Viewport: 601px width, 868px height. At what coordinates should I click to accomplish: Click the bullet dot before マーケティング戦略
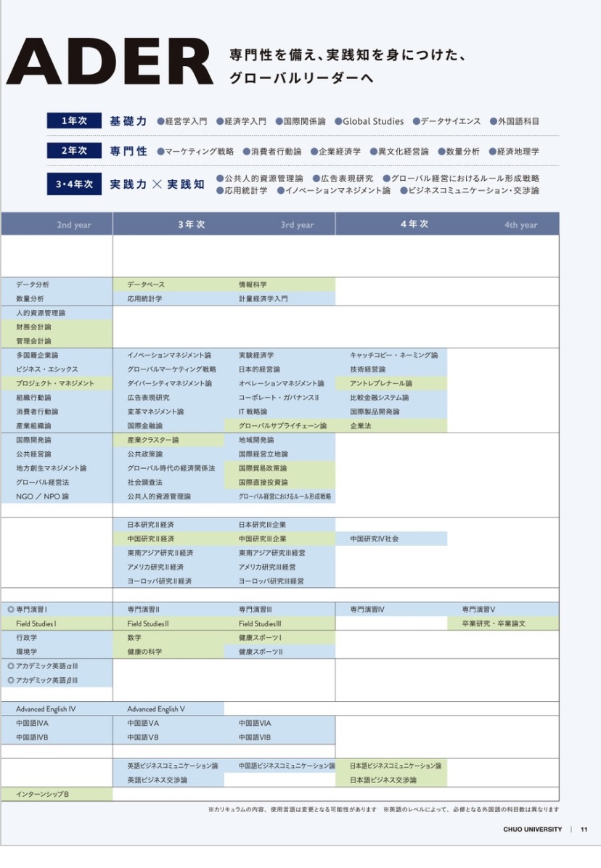[160, 152]
